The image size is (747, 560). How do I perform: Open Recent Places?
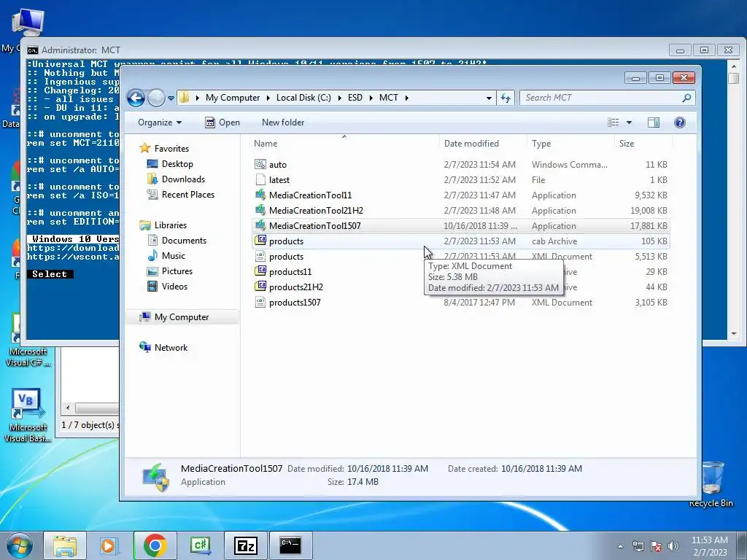tap(188, 194)
